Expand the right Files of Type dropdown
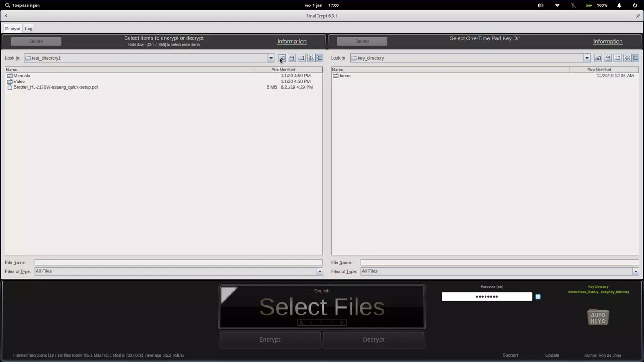 pyautogui.click(x=636, y=271)
